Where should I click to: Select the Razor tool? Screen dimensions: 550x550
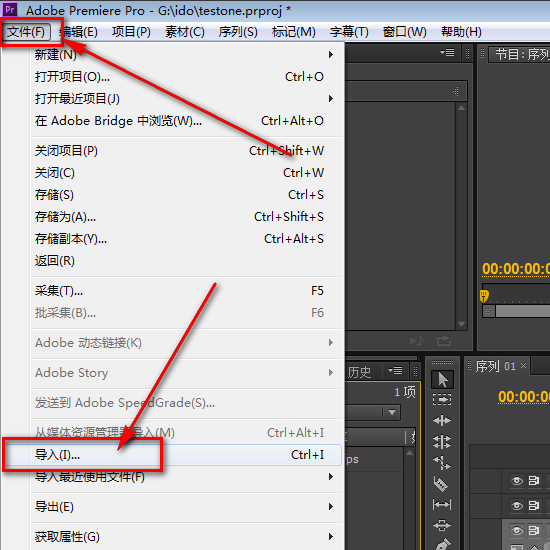click(x=441, y=484)
